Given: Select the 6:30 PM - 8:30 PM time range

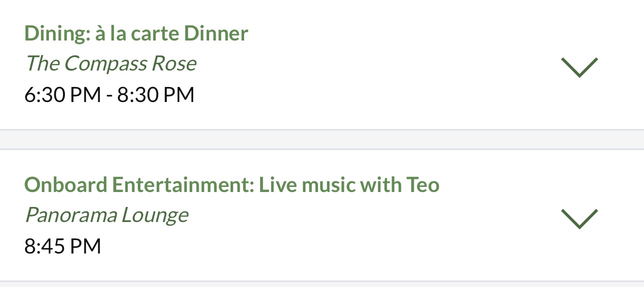Looking at the screenshot, I should click(x=109, y=94).
